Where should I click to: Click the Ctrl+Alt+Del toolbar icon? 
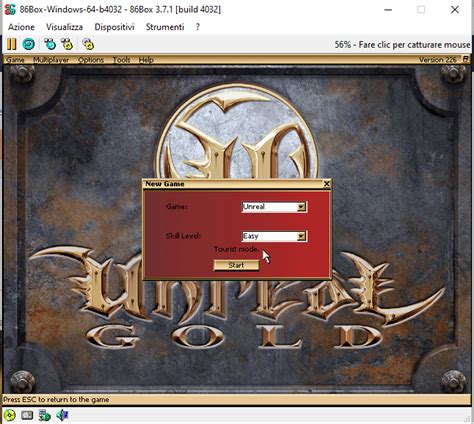coord(50,44)
